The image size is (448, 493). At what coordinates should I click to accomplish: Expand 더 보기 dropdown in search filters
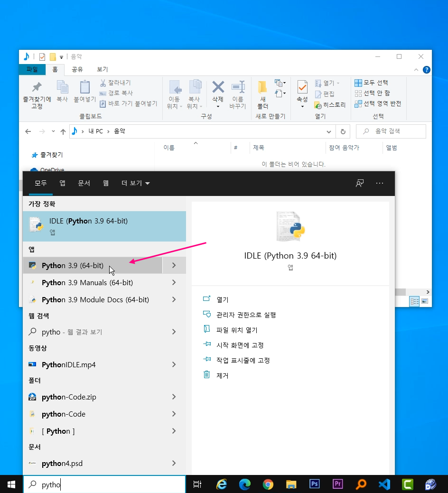click(x=136, y=183)
